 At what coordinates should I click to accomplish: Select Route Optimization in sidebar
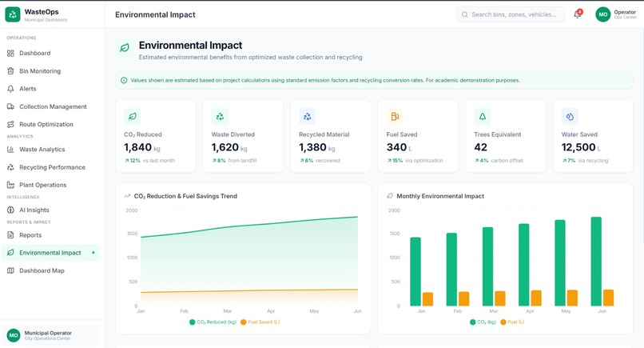(50, 124)
